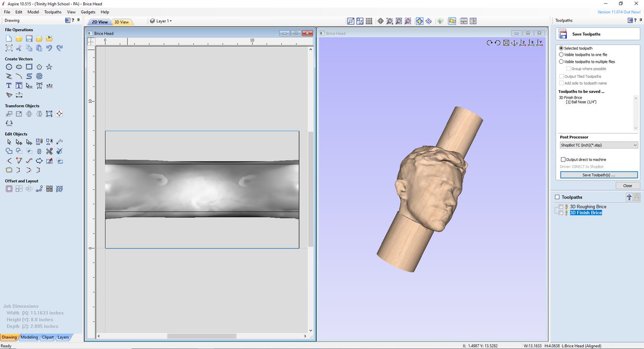Click the Undo arrow icon

49,48
